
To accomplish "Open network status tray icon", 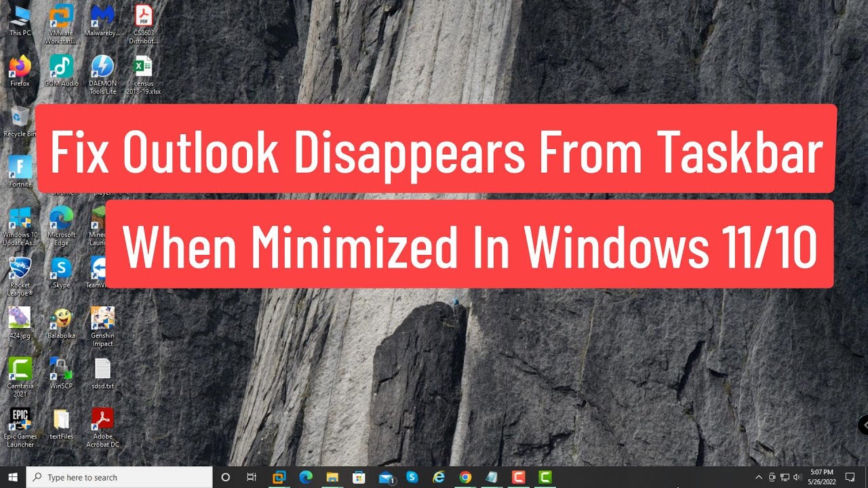I will pyautogui.click(x=785, y=477).
